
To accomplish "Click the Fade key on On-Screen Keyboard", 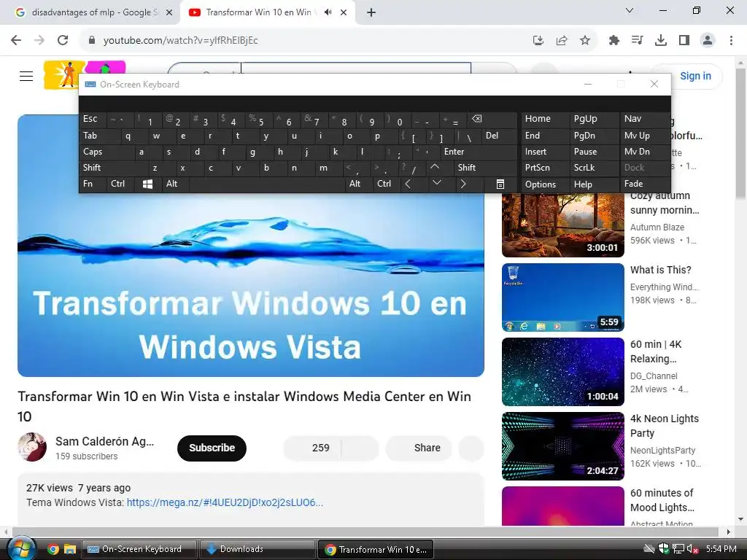I will (644, 184).
